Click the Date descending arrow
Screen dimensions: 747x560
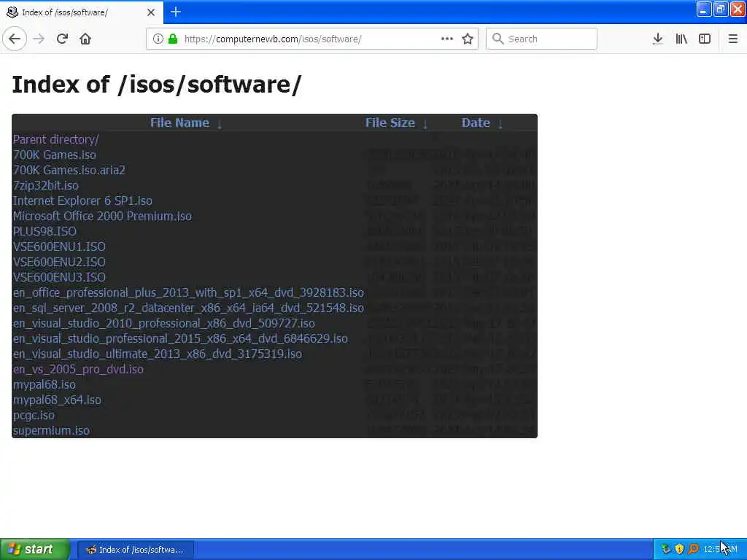[500, 124]
